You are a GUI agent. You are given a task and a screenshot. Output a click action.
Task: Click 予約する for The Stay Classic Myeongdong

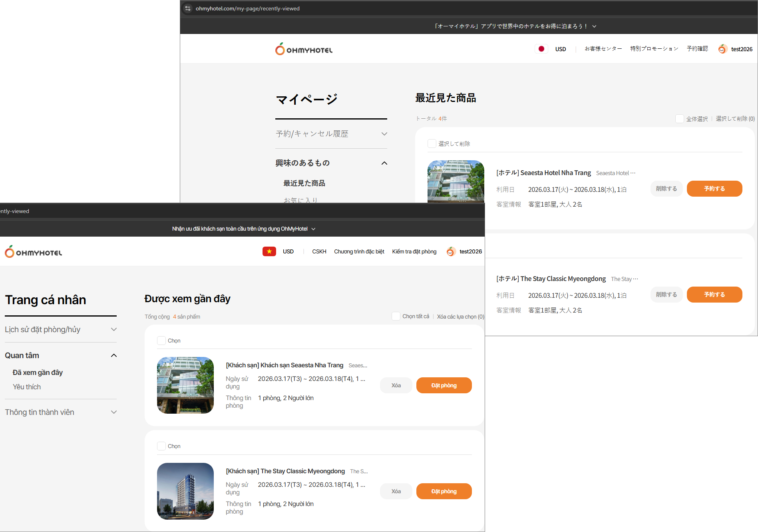[x=714, y=295]
